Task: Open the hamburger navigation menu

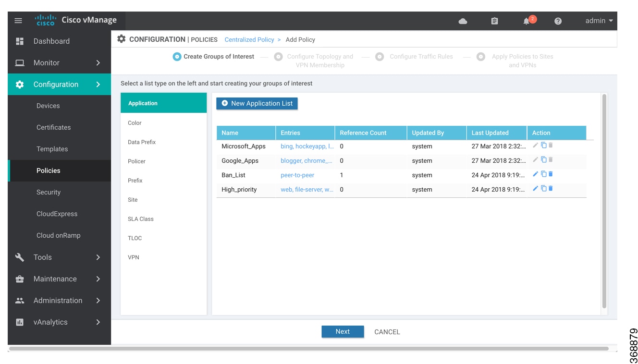Action: click(x=18, y=21)
